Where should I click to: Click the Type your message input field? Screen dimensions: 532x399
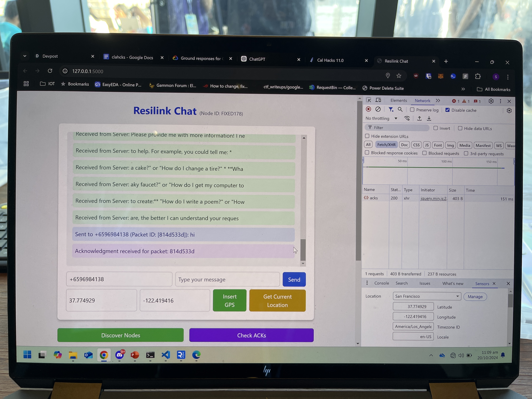click(227, 279)
